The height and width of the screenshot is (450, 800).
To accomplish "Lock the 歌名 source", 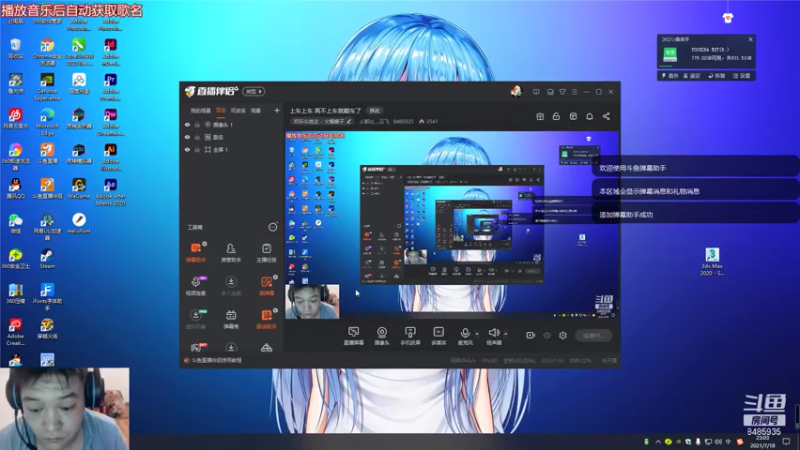I will [197, 137].
